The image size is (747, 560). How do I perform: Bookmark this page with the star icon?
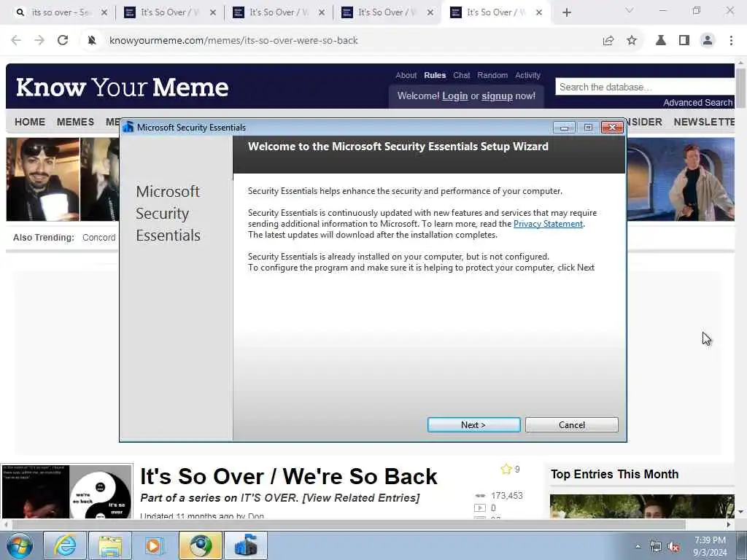[632, 41]
